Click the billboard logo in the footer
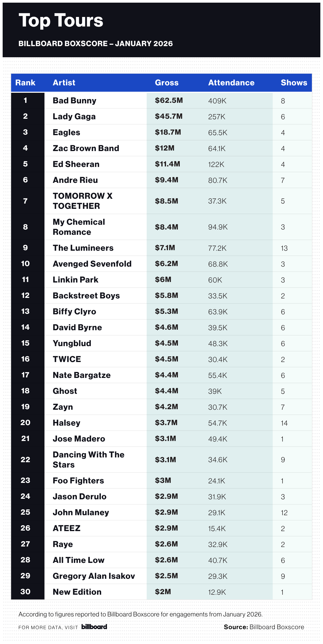The height and width of the screenshot is (644, 323). (94, 627)
